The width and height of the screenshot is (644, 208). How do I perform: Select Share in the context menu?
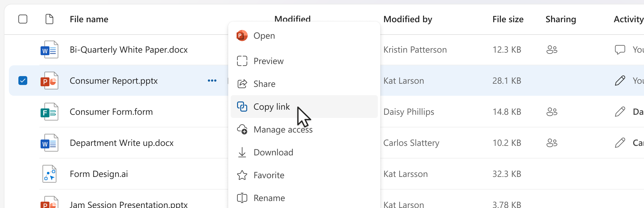pyautogui.click(x=264, y=84)
